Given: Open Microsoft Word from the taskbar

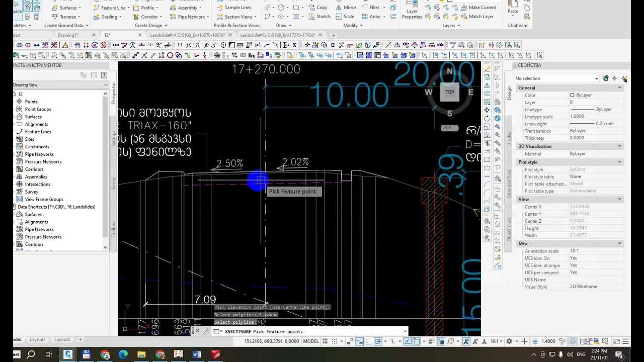Looking at the screenshot, I should (x=197, y=354).
